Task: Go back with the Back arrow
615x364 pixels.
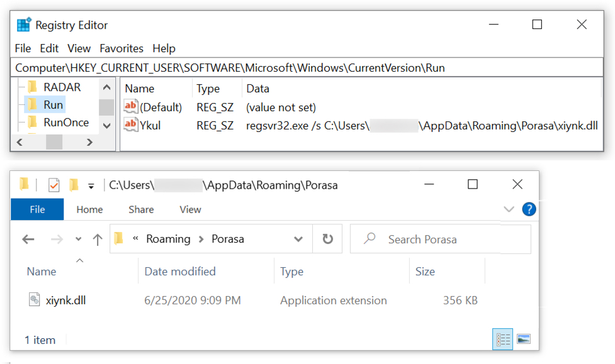Action: tap(28, 239)
